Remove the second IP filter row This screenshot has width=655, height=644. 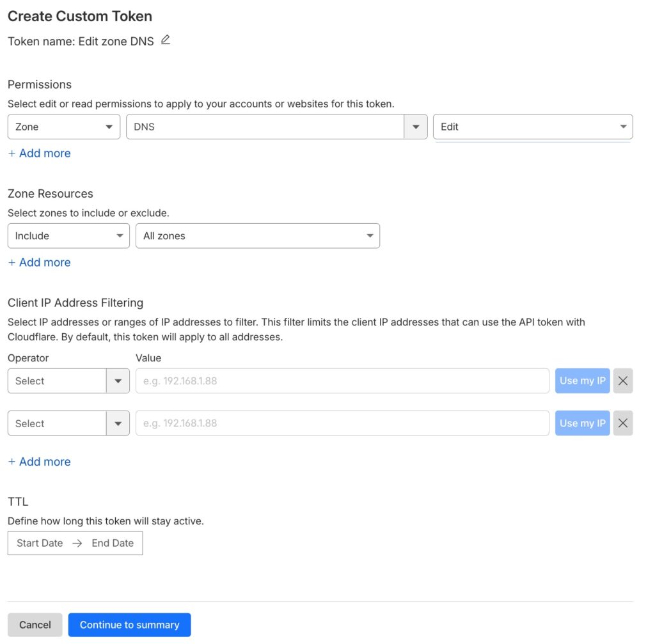click(x=622, y=423)
